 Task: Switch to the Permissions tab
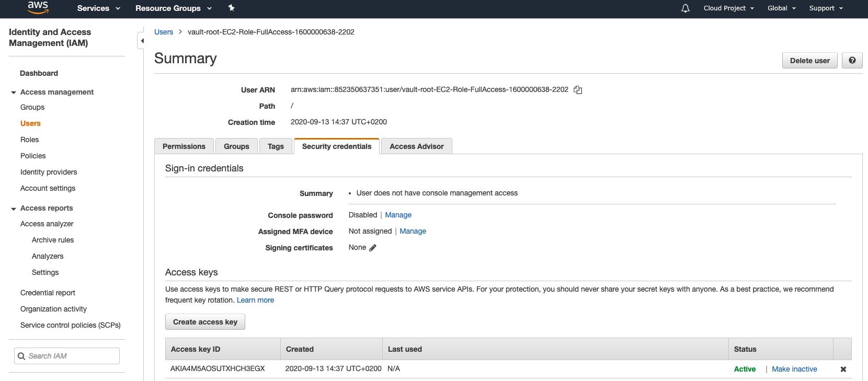click(x=184, y=146)
